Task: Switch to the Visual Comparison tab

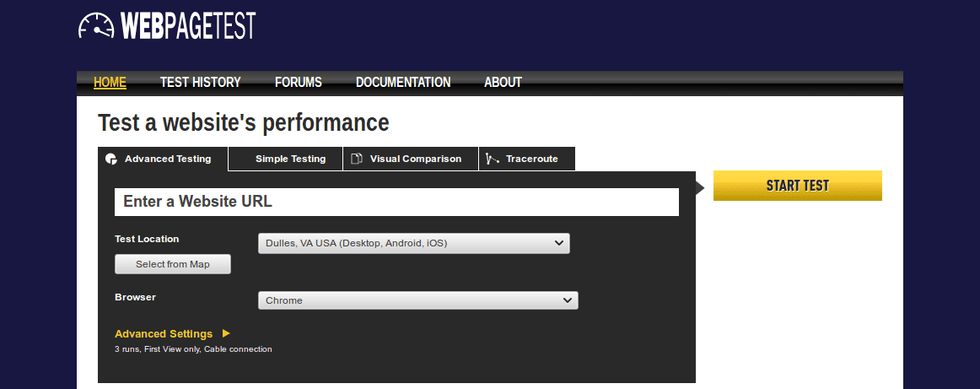Action: [411, 159]
